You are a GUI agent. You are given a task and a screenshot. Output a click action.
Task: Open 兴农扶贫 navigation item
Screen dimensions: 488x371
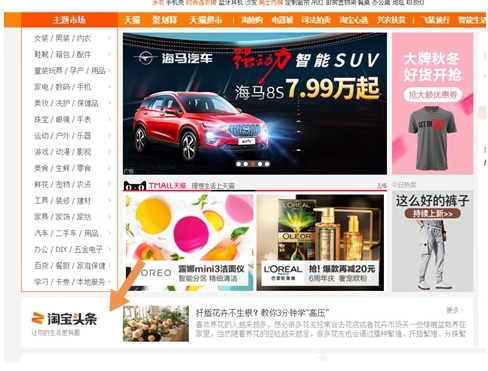click(x=391, y=20)
